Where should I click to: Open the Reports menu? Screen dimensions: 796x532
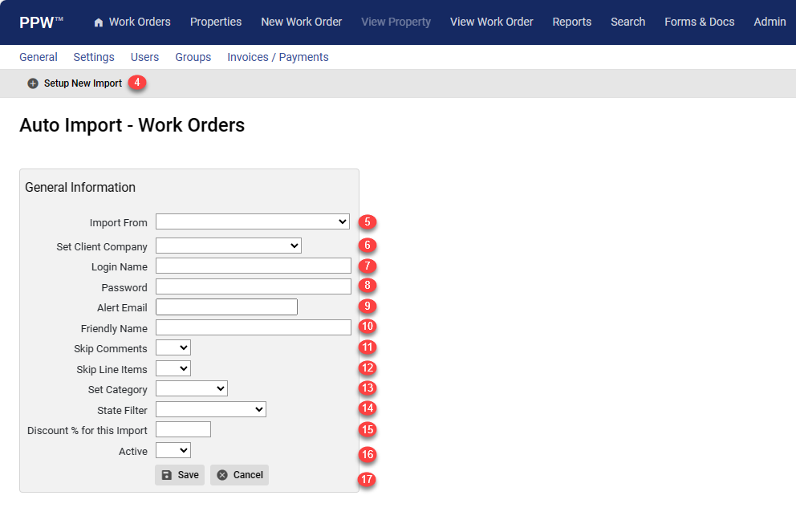click(x=571, y=22)
